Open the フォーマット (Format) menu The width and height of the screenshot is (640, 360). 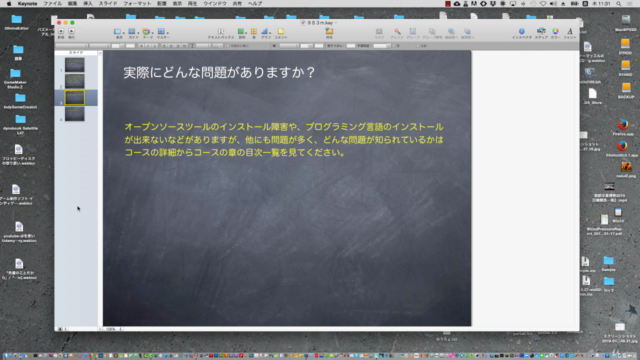pos(137,4)
